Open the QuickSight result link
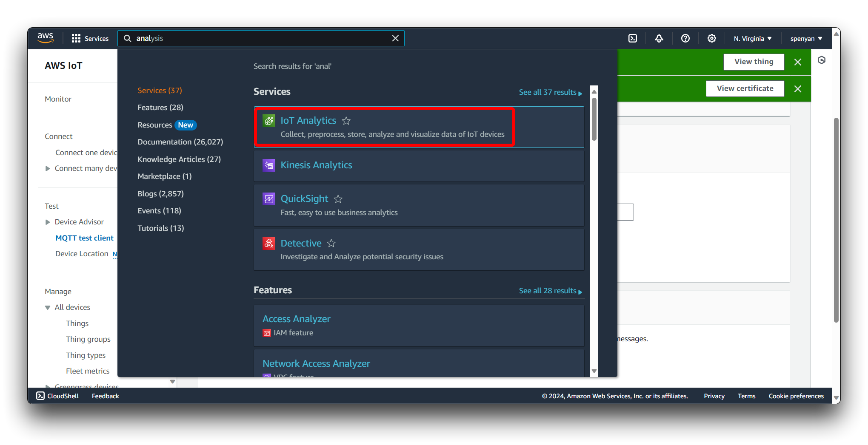868x445 pixels. tap(304, 198)
